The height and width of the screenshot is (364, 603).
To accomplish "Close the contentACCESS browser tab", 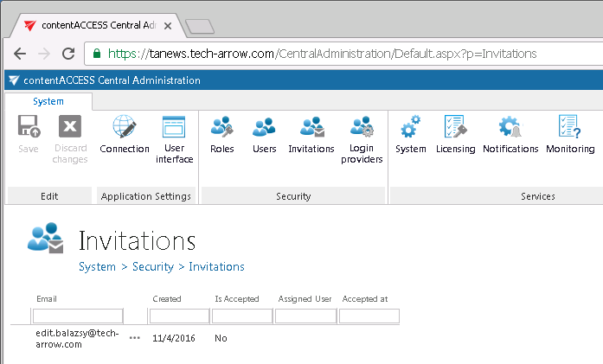I will click(x=168, y=26).
